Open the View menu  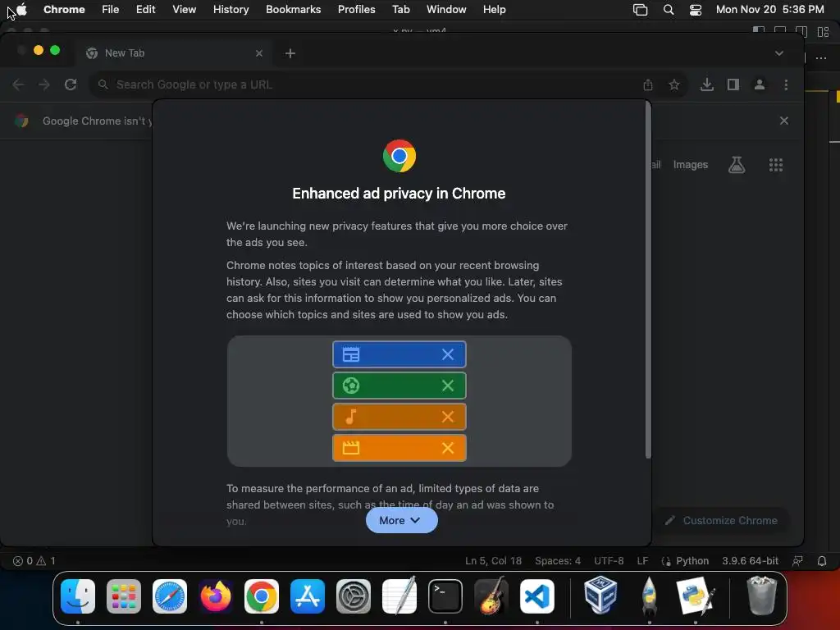tap(184, 10)
